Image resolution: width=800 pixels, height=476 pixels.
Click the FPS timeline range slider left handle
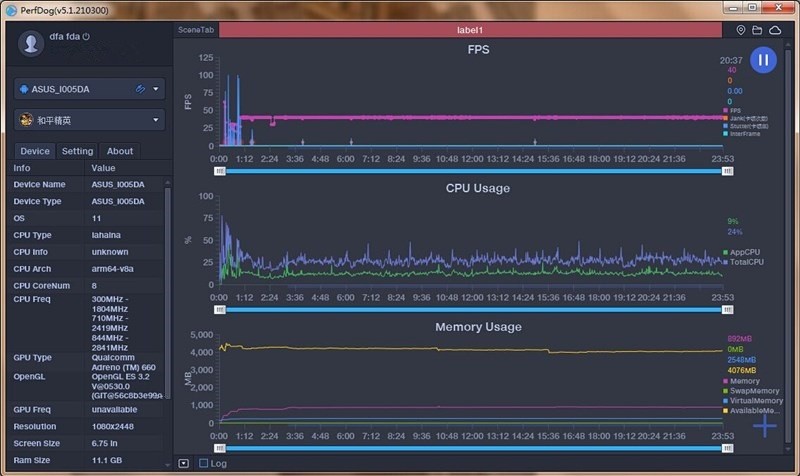pos(220,171)
